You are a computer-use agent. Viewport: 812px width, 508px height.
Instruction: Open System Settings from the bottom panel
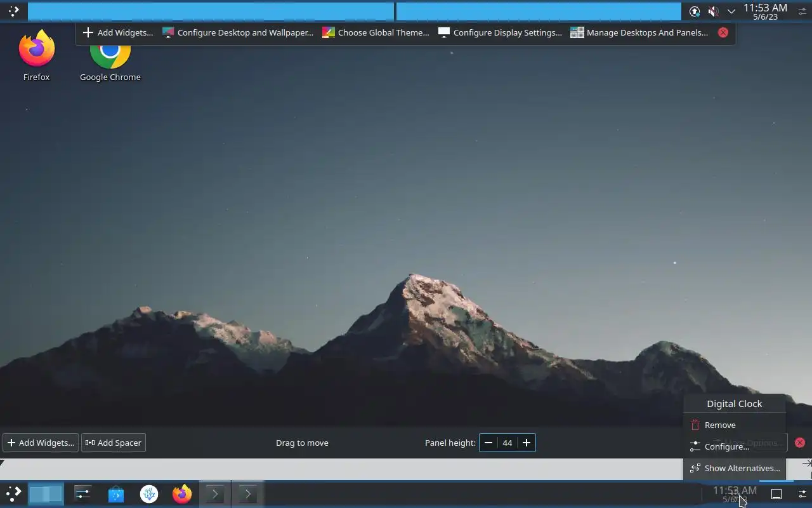(82, 493)
